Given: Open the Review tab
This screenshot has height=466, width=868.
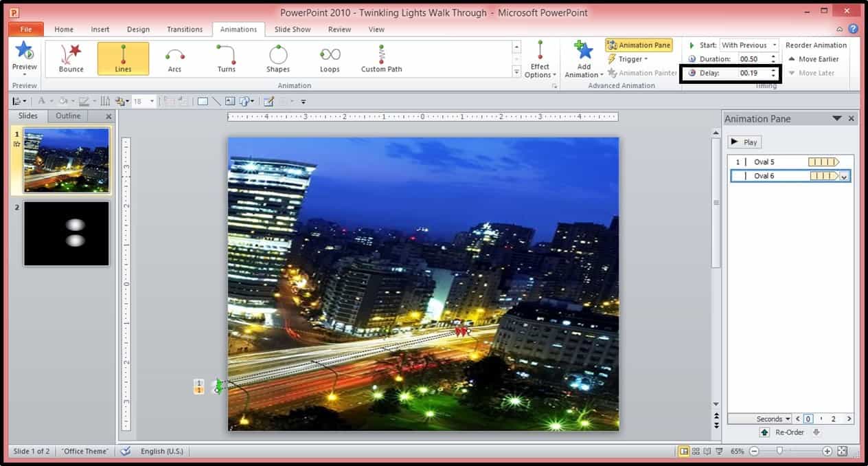Looking at the screenshot, I should (339, 30).
